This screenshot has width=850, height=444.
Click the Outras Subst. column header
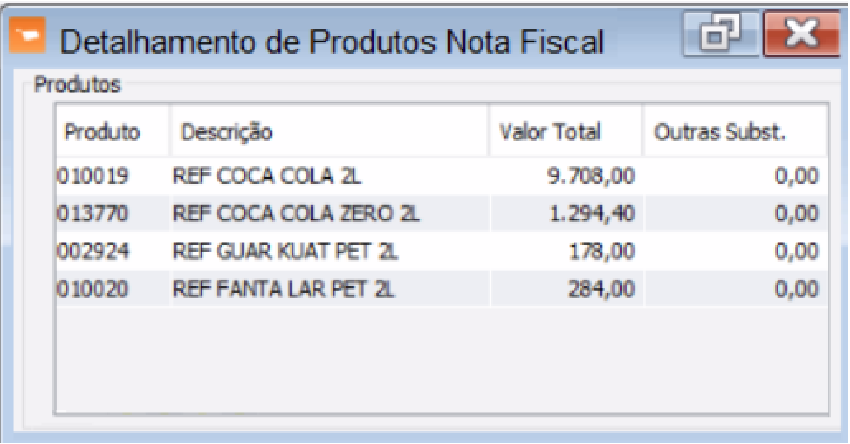click(718, 132)
